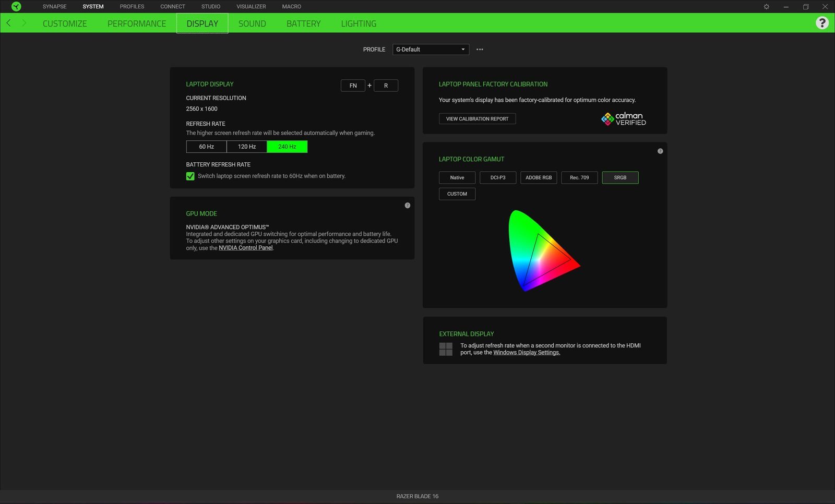Viewport: 835px width, 504px height.
Task: Click View Calibration Report button
Action: point(477,119)
